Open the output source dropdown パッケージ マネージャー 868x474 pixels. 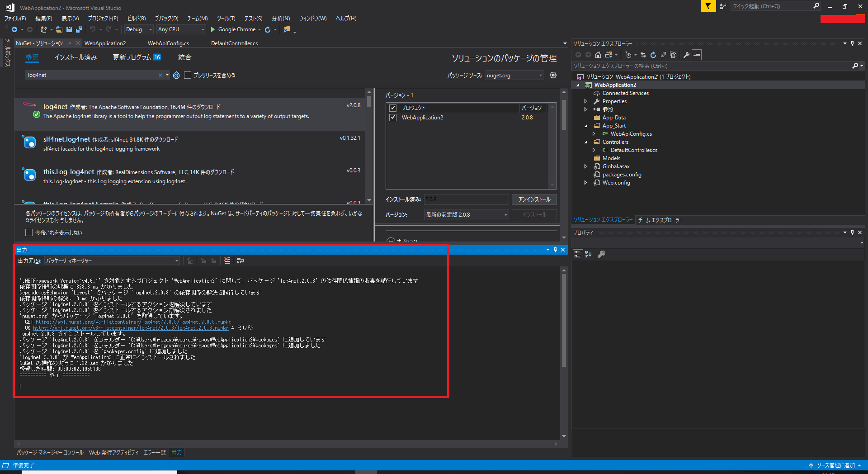pos(112,261)
